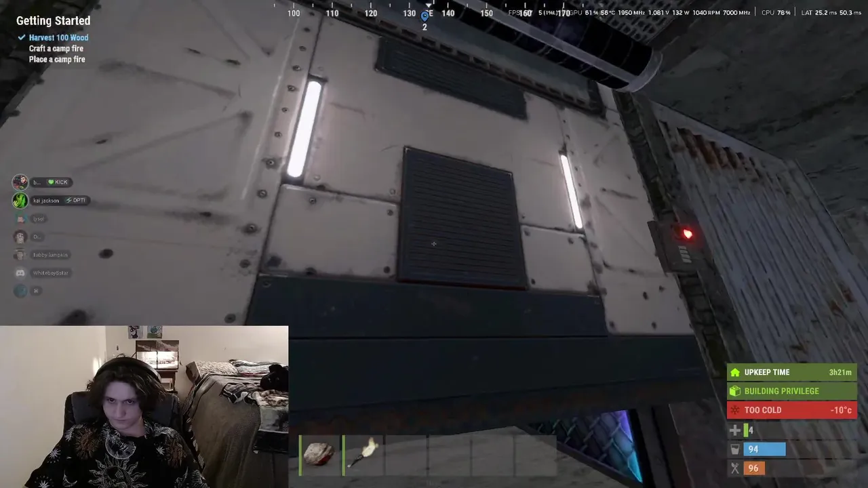868x488 pixels.
Task: Click the Place a camp fire objective
Action: (x=57, y=60)
